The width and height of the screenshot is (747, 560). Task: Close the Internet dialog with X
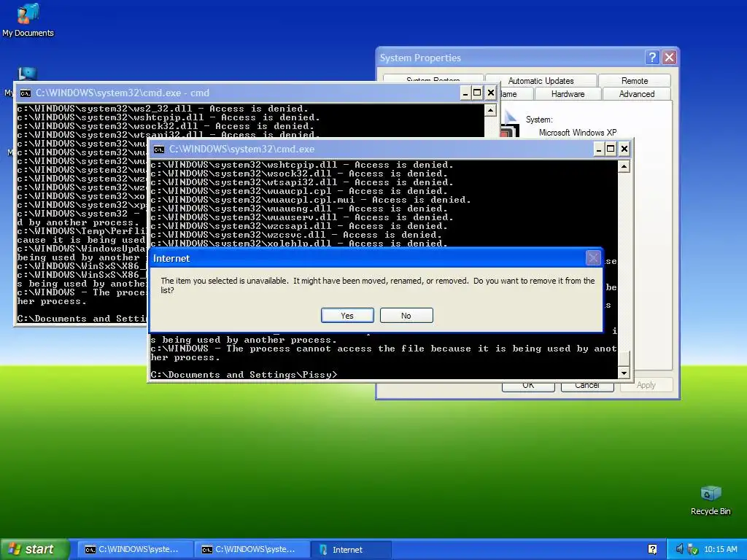tap(593, 258)
